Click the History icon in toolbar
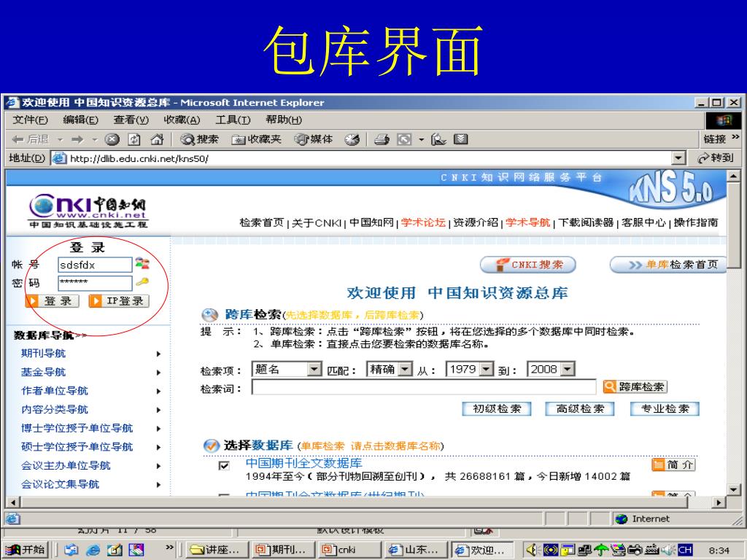The width and height of the screenshot is (747, 560). tap(352, 139)
